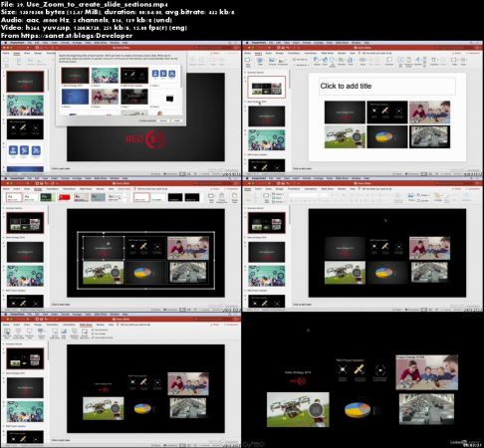Image resolution: width=484 pixels, height=448 pixels.
Task: Toggle Play Narrations checkbox in Slide Show tab frame
Action: (94, 330)
